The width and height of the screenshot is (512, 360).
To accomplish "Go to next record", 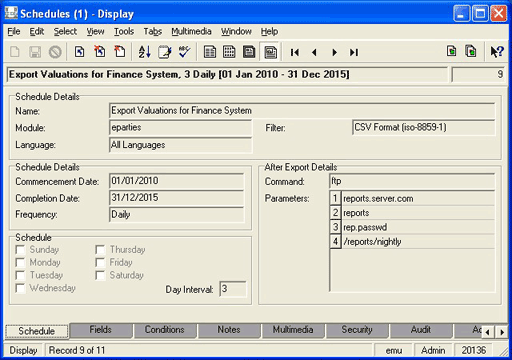I will click(334, 52).
